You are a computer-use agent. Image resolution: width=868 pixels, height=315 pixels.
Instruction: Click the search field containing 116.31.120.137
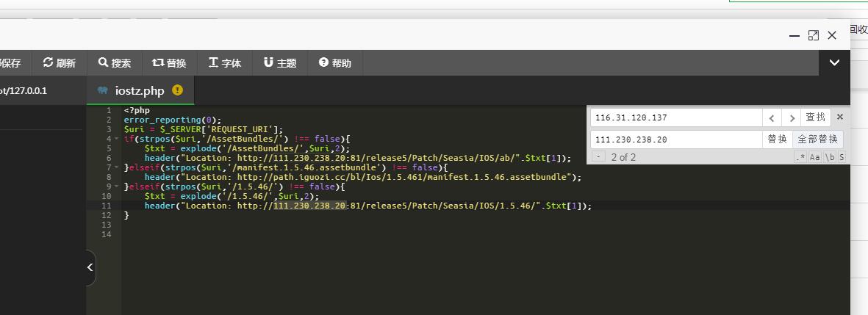[675, 117]
